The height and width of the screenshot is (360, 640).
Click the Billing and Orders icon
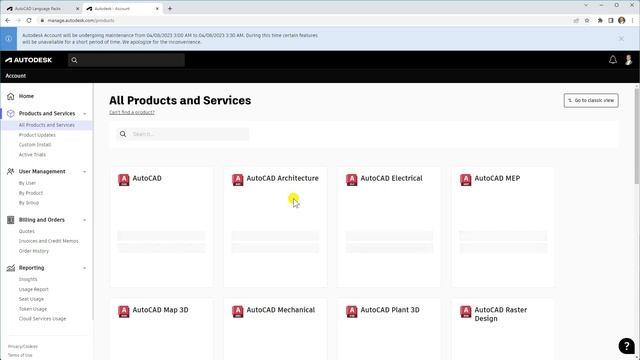click(x=11, y=220)
